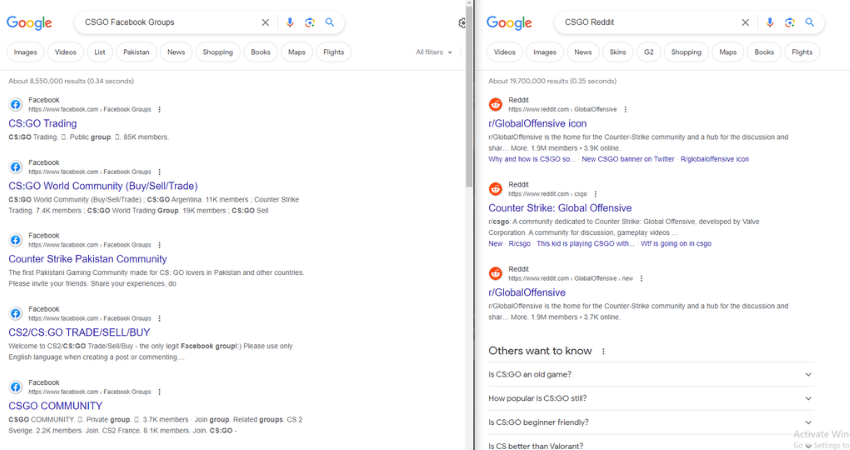Open the three-dot menu for CS2/CS:GO TRADE/SELL/BUY result
Image resolution: width=850 pixels, height=450 pixels.
[x=159, y=318]
